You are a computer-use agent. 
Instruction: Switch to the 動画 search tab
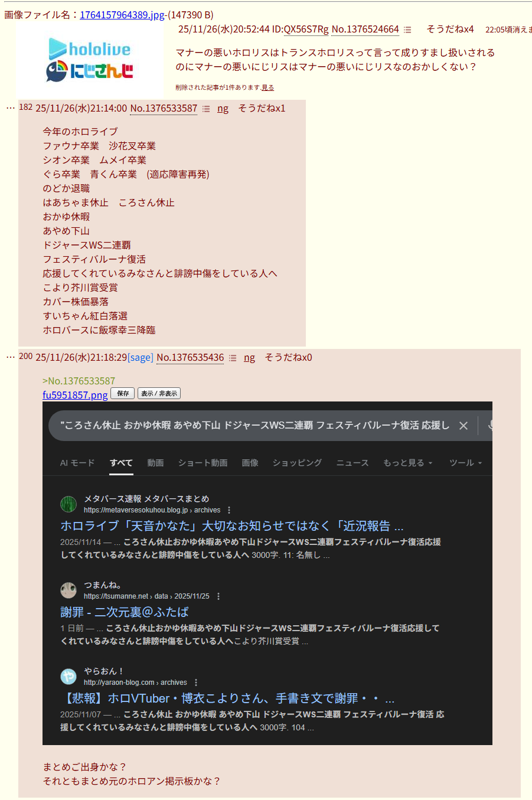(155, 463)
